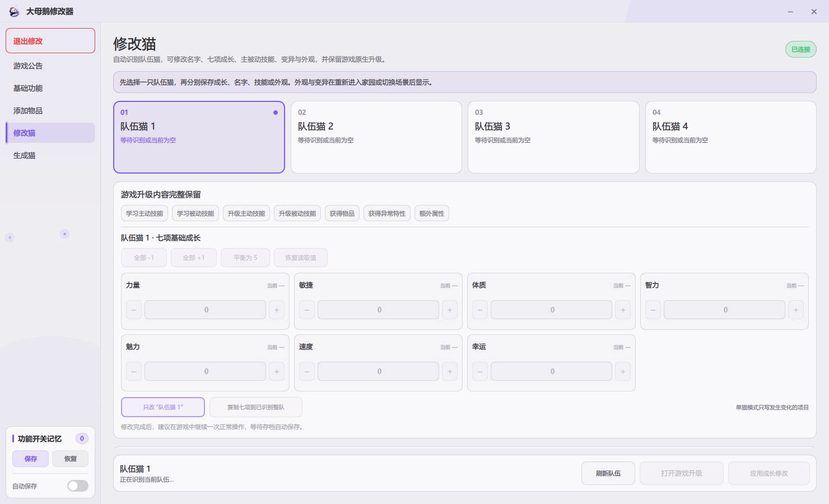Screen dimensions: 829x504
Task: Click the 力量 value input field
Action: click(205, 310)
